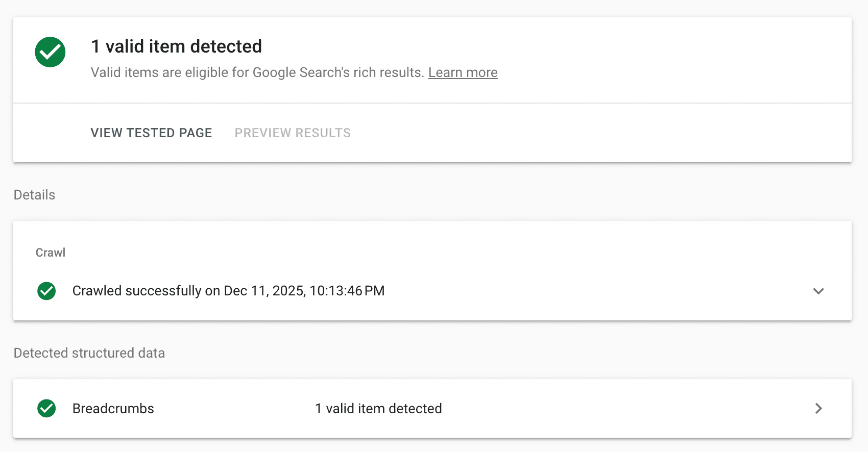Collapse the Crawl row using its down arrow
The height and width of the screenshot is (452, 868).
[818, 291]
